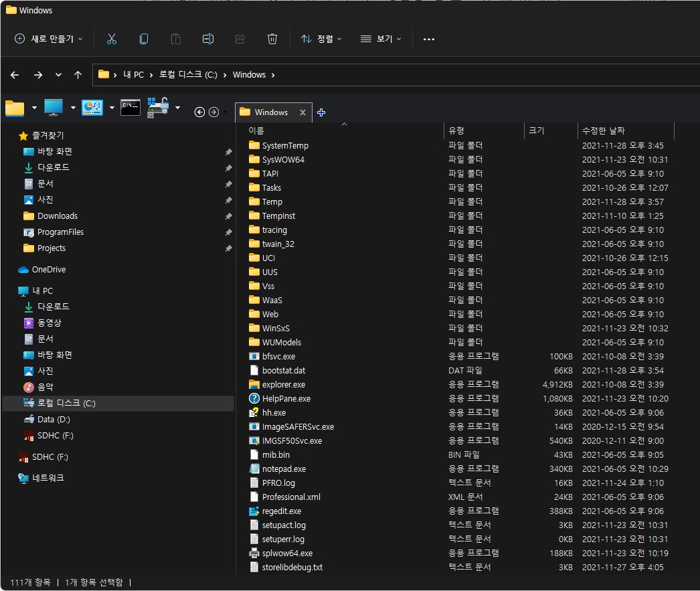This screenshot has height=591, width=700.
Task: Select 음악 under 내 PC
Action: coord(45,387)
